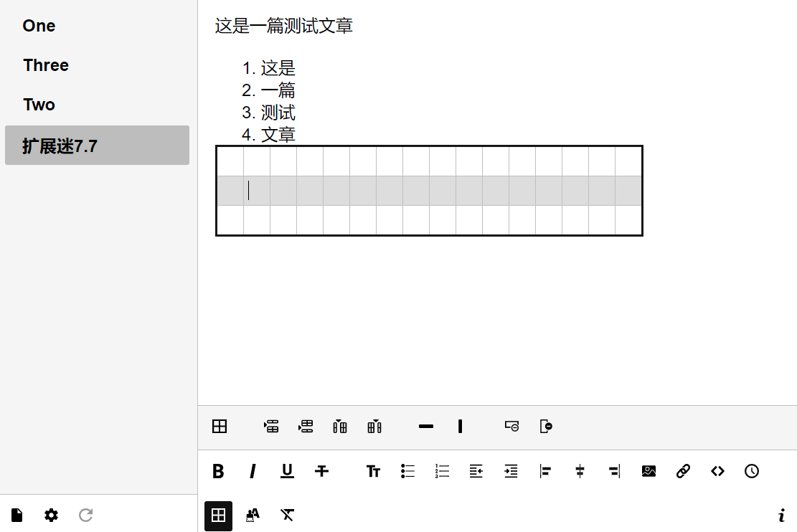This screenshot has height=532, width=797.
Task: Insert table column left icon
Action: click(x=340, y=427)
